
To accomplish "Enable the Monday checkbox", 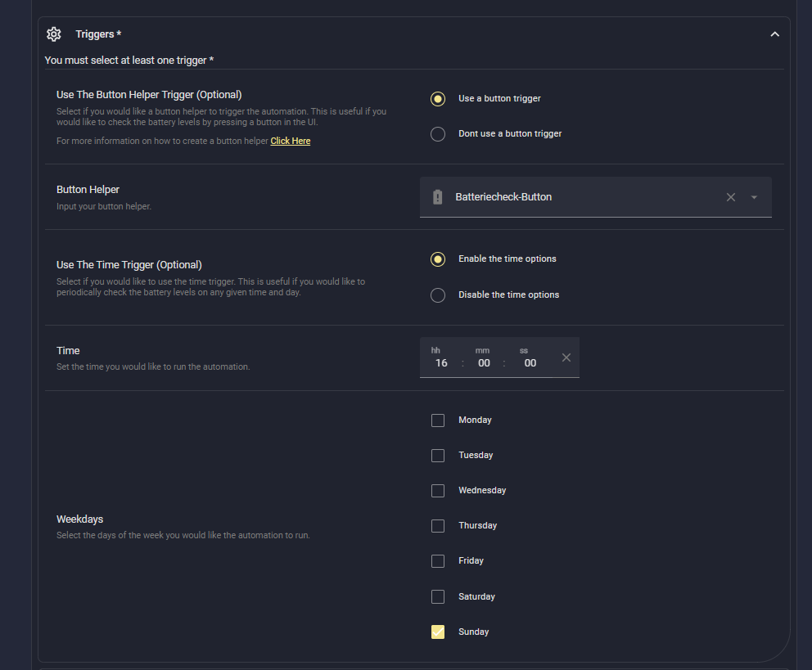I will point(438,420).
